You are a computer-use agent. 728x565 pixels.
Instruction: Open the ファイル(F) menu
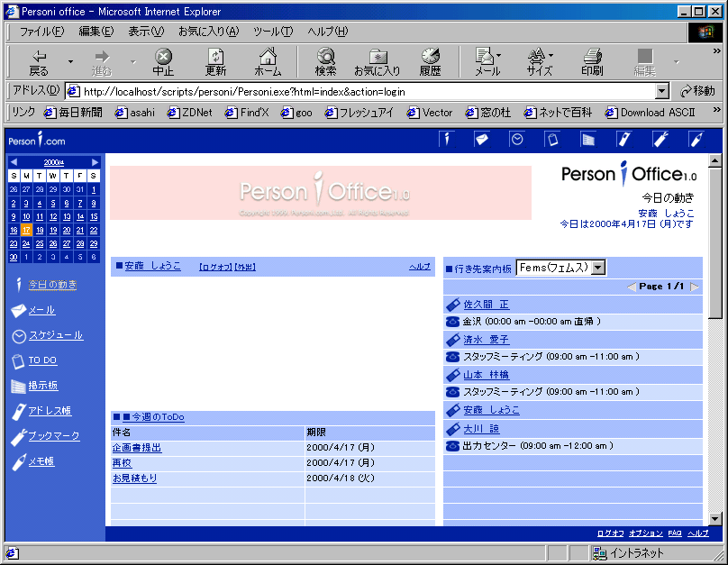[41, 32]
